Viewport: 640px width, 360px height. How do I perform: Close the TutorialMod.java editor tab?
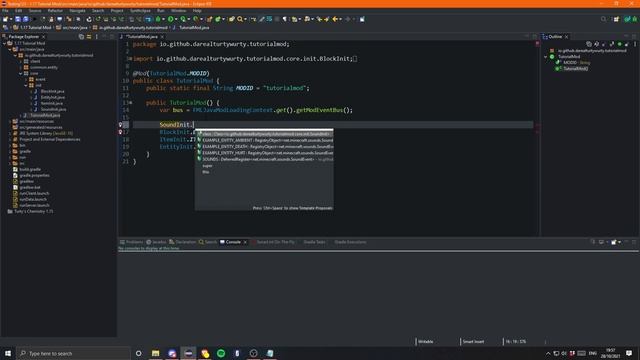tap(162, 37)
